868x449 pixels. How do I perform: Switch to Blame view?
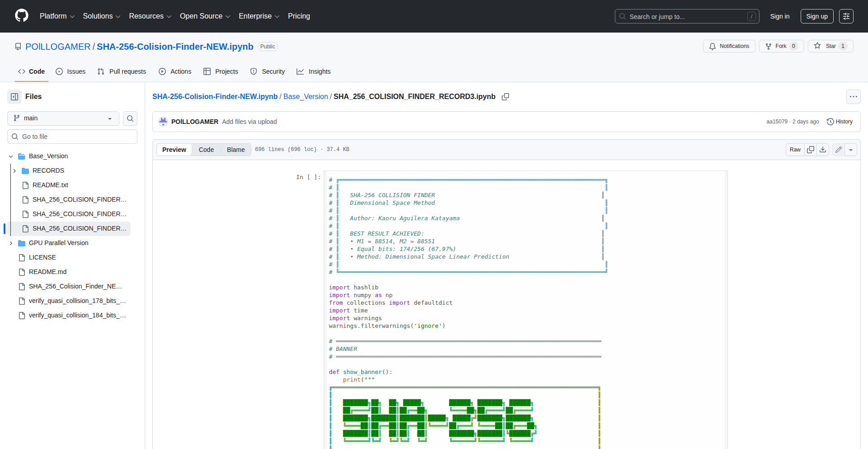tap(236, 150)
